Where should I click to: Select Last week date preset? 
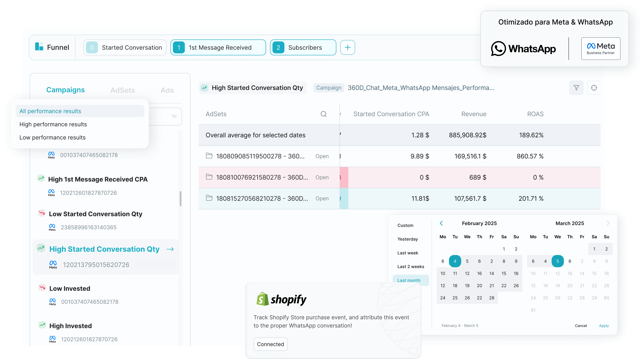(x=408, y=253)
